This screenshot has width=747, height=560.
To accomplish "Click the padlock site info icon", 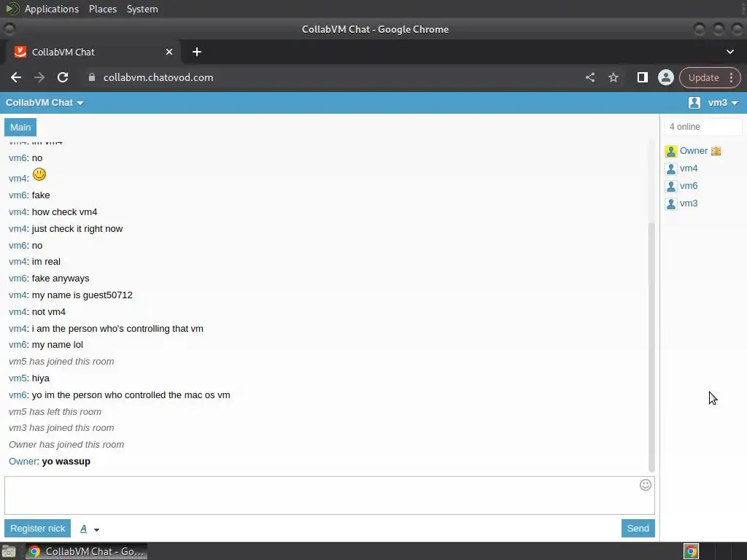I will (92, 77).
